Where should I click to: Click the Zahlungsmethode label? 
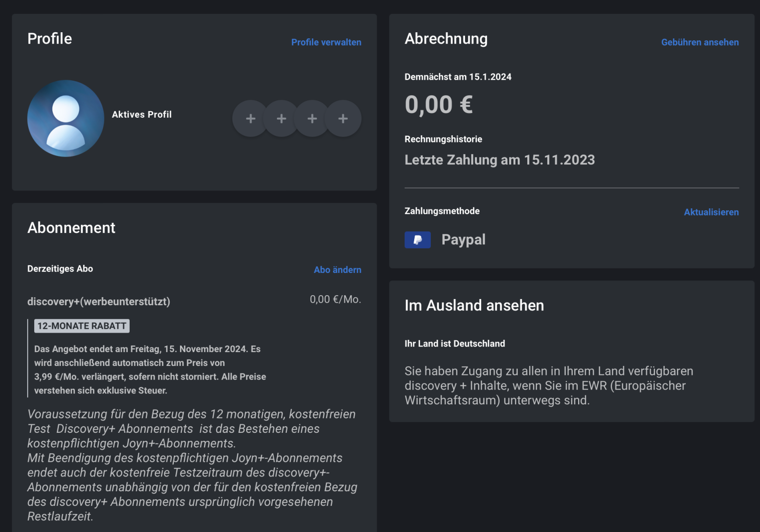[x=442, y=211]
